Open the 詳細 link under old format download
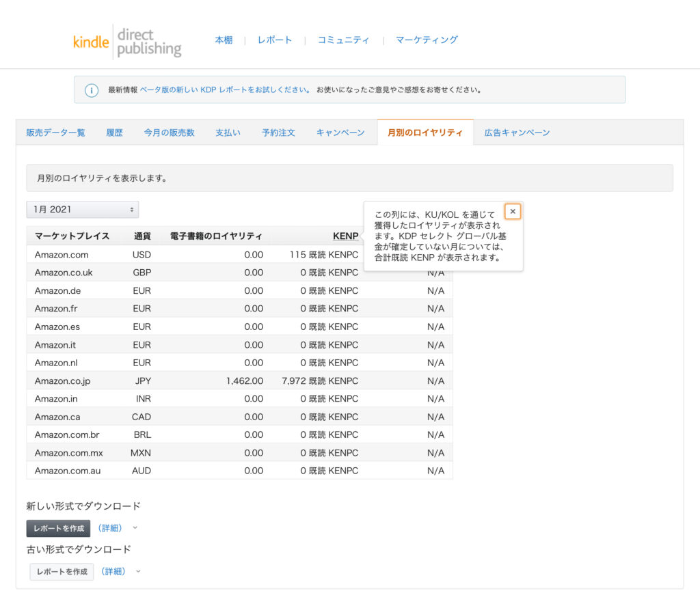This screenshot has width=700, height=595. 113,571
